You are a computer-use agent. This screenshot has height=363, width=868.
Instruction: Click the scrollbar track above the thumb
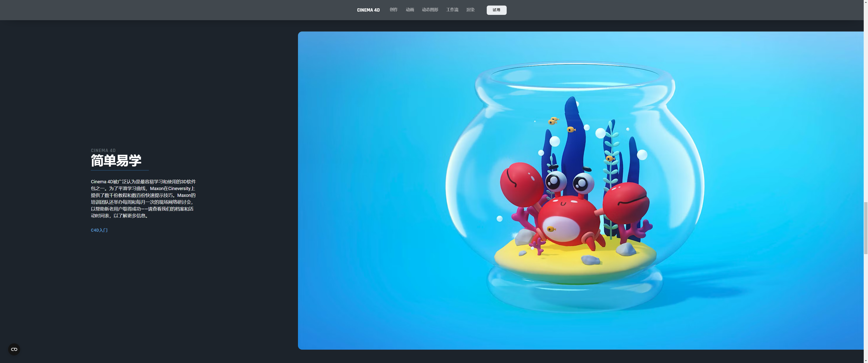point(866,101)
